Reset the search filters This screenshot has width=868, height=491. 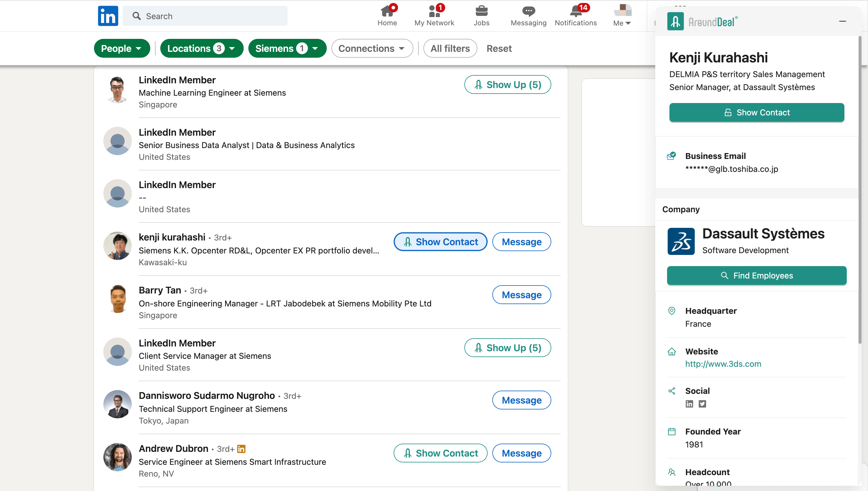(x=499, y=48)
